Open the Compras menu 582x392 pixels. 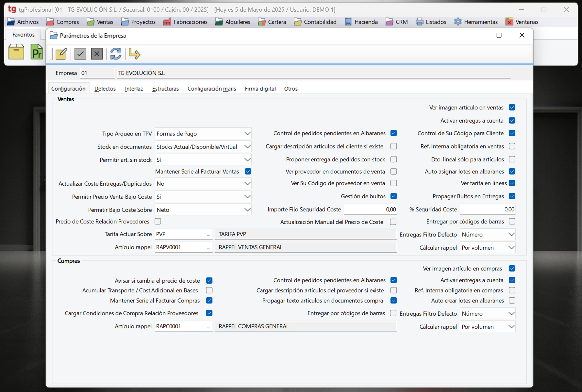pyautogui.click(x=63, y=22)
